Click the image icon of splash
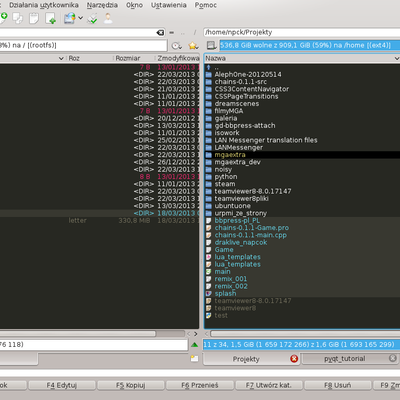The image size is (400, 400). point(209,293)
